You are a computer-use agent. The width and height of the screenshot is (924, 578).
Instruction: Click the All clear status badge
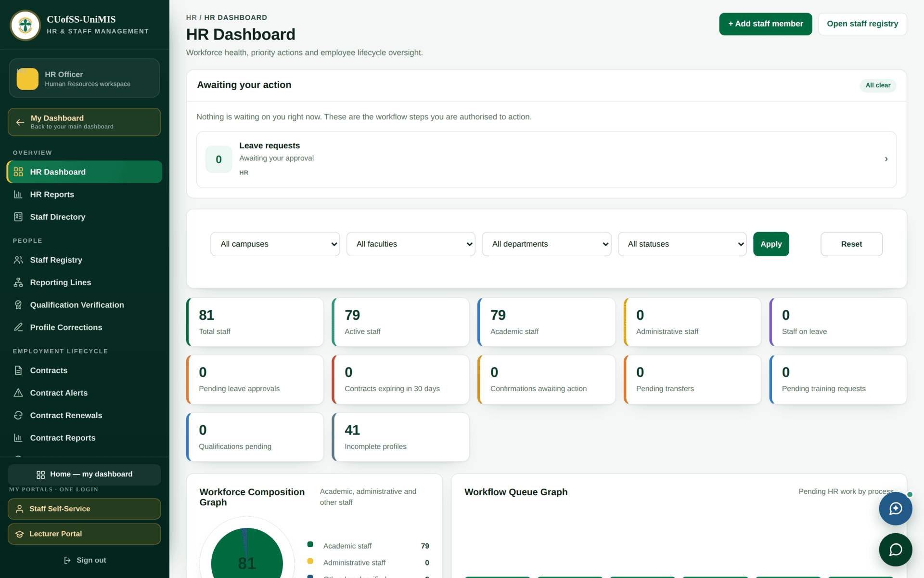pos(878,85)
